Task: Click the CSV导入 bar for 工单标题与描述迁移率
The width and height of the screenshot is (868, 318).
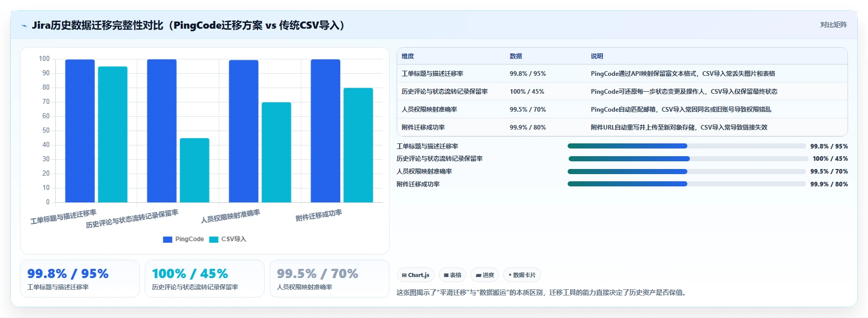Action: pos(113,134)
